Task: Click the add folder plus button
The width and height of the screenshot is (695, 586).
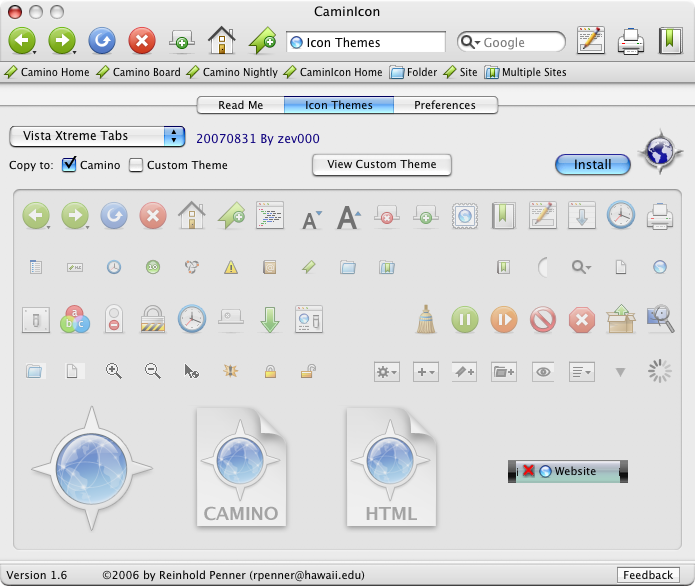Action: pos(504,372)
